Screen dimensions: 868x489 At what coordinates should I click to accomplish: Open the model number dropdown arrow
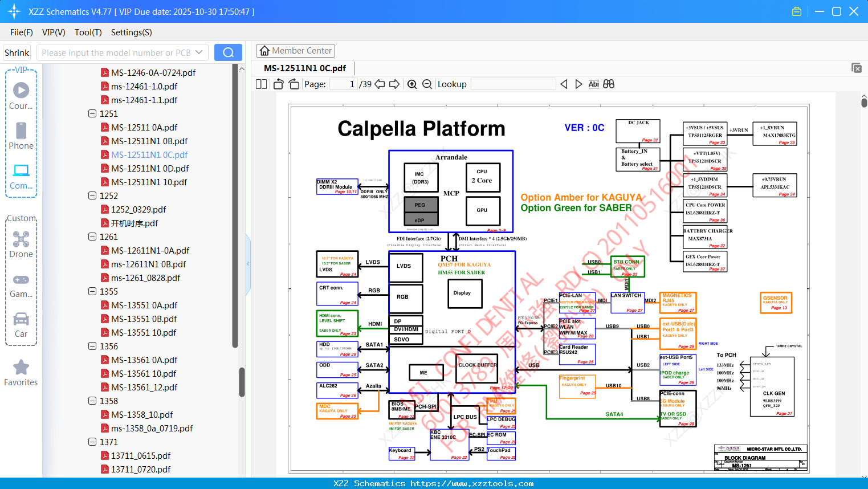(199, 52)
